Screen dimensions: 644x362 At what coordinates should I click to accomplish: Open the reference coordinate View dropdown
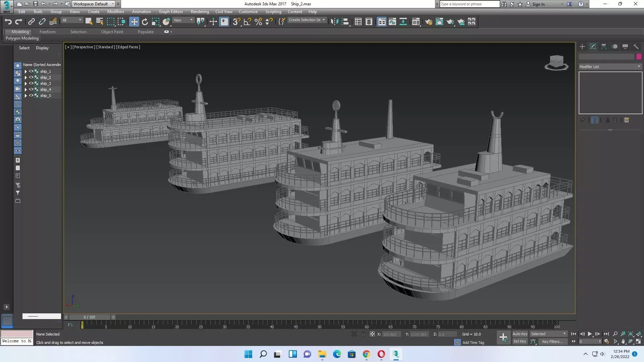pyautogui.click(x=183, y=20)
